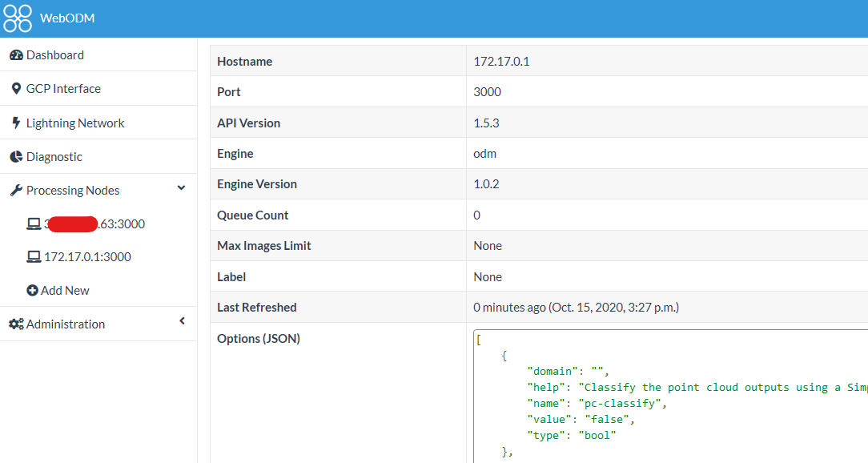Open the GCP Interface menu item

coord(98,89)
